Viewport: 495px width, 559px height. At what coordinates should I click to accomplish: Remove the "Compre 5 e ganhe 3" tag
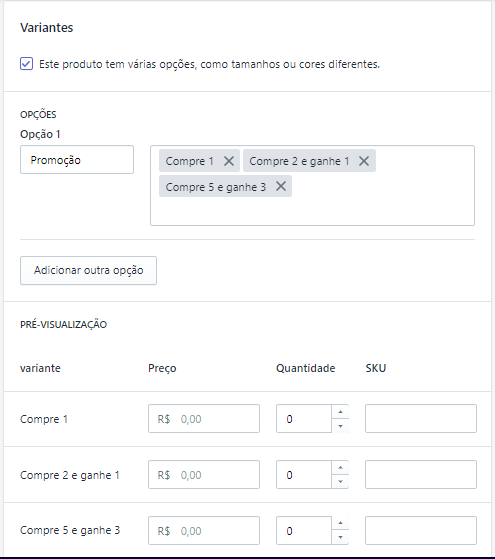point(281,186)
